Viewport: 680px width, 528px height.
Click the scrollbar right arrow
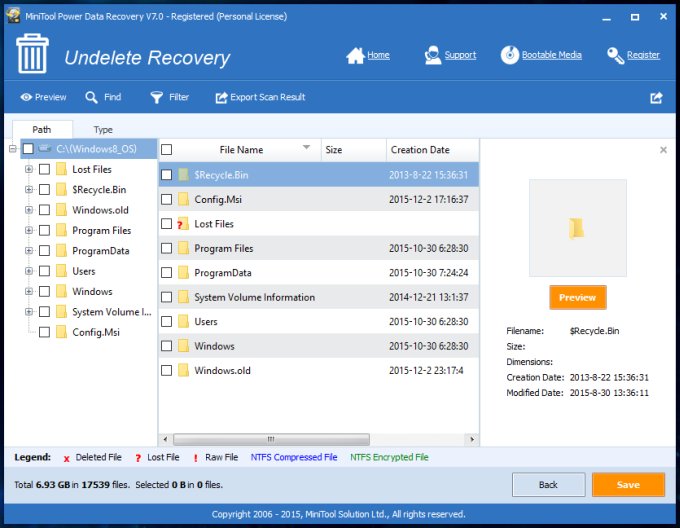click(x=472, y=439)
